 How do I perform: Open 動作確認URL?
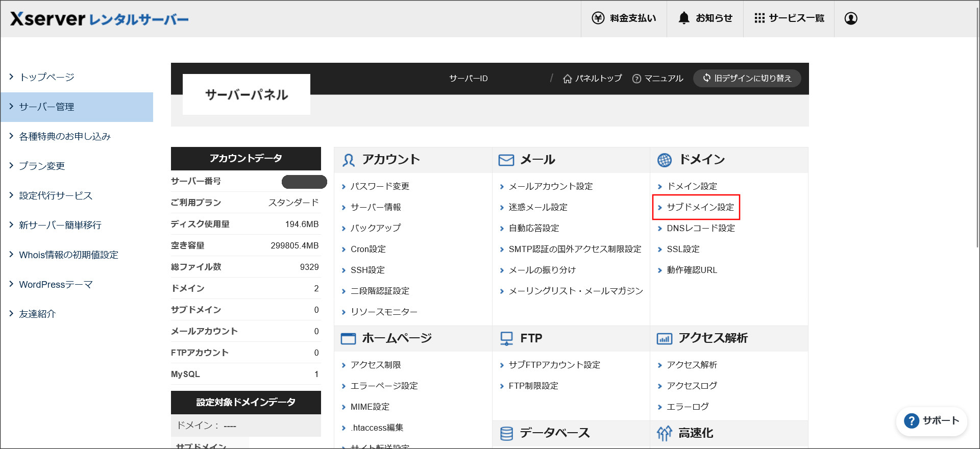click(692, 270)
